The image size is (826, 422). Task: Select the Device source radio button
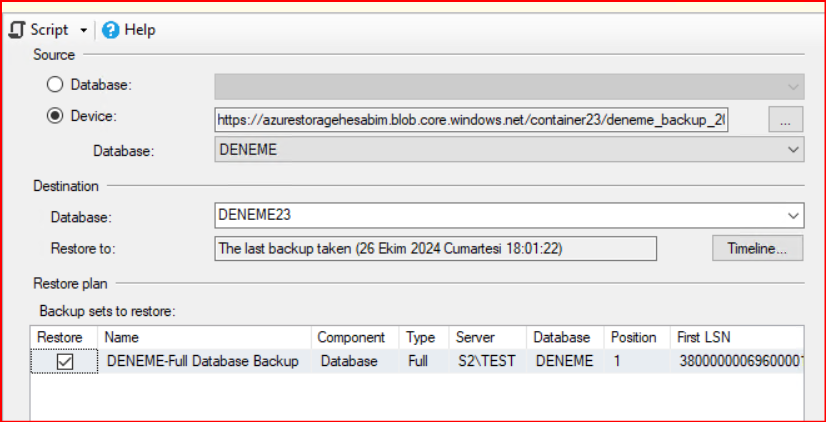pos(55,116)
